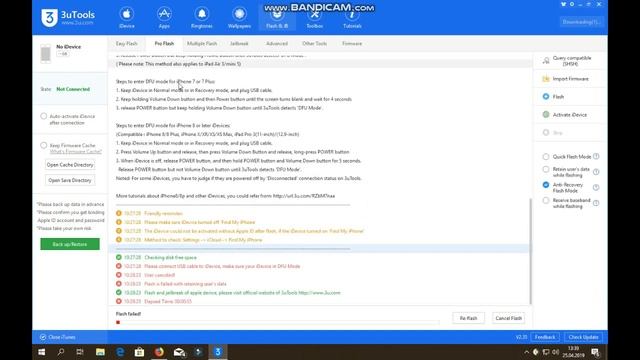640x360 pixels.
Task: Click the No iDevice phone thumbnail
Action: click(46, 53)
